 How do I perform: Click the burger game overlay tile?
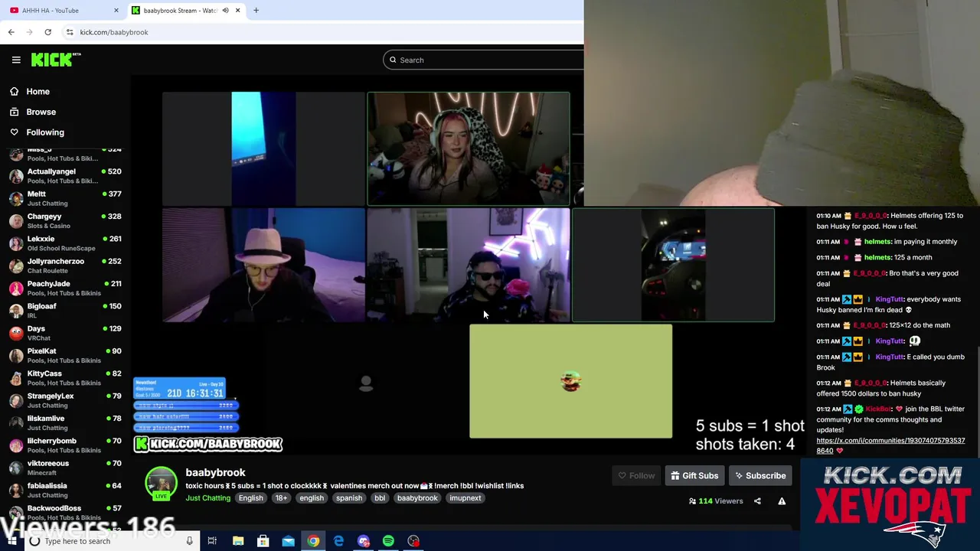(x=571, y=381)
